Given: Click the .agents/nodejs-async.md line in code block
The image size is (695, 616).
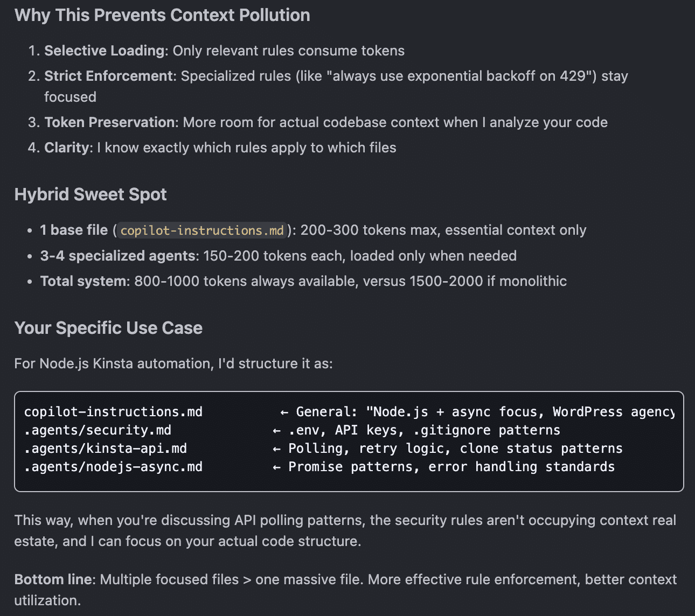Looking at the screenshot, I should tap(113, 467).
